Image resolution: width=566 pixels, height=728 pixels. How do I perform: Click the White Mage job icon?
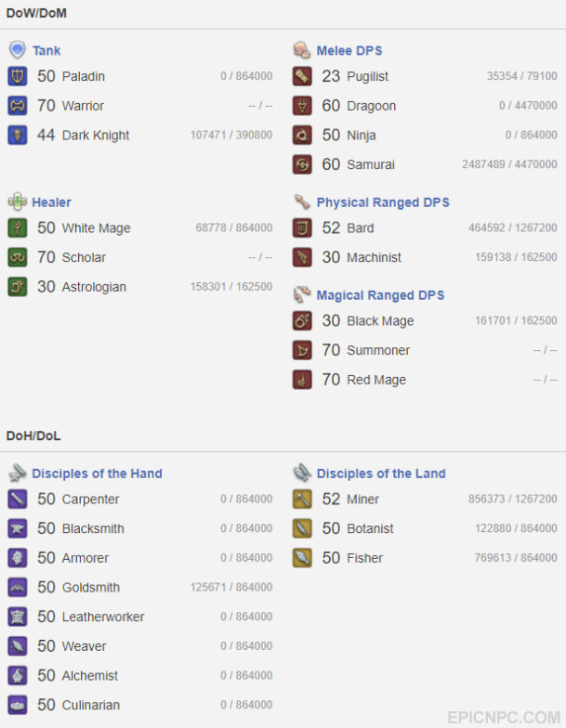point(17,228)
